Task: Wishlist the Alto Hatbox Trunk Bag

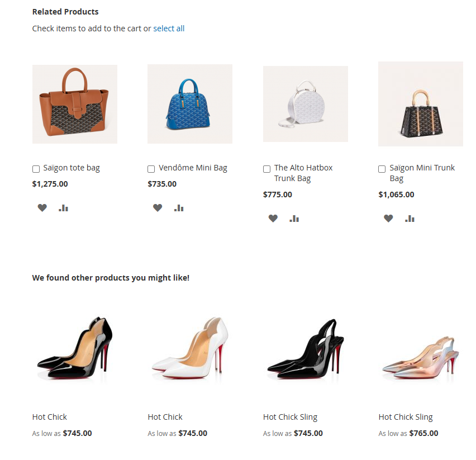Action: [273, 219]
